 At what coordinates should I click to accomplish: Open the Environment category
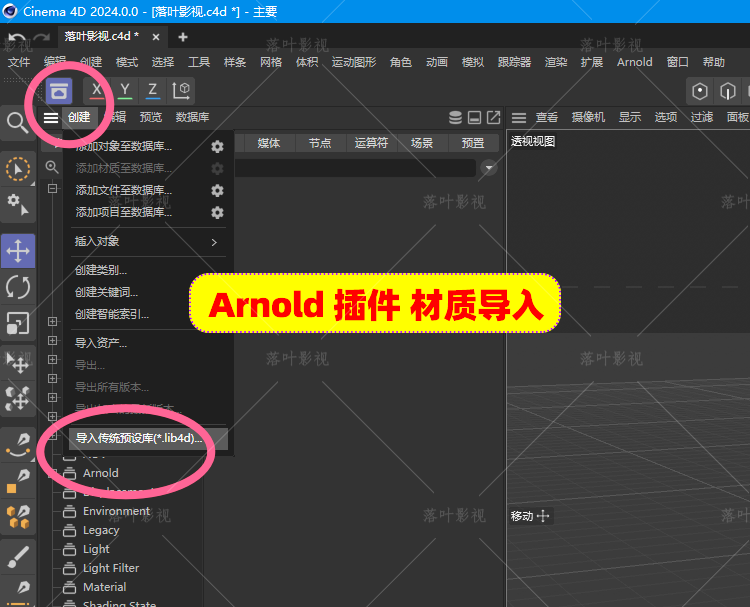[x=116, y=511]
